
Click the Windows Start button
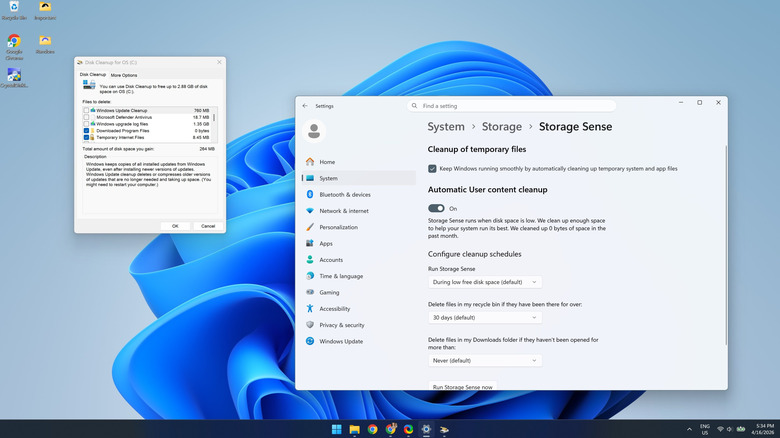tap(337, 429)
